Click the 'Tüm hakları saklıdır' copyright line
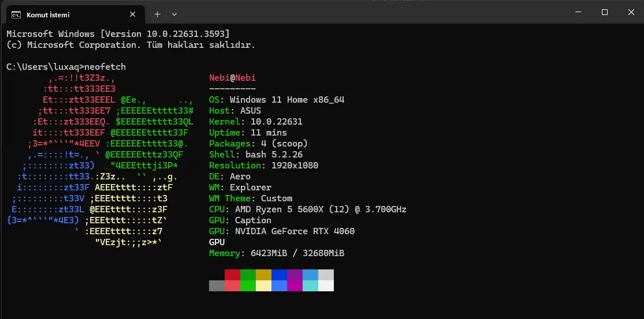This screenshot has width=644, height=319. point(131,45)
